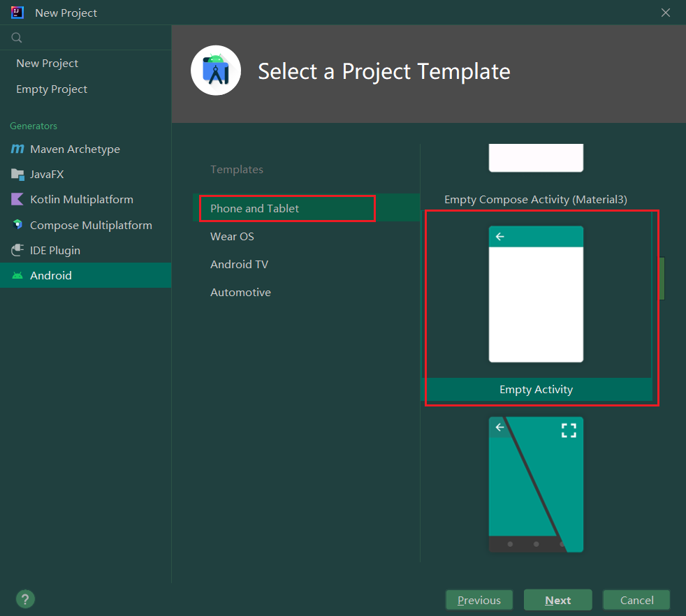Viewport: 686px width, 616px height.
Task: Choose the IDE Plugin generator
Action: pyautogui.click(x=86, y=250)
